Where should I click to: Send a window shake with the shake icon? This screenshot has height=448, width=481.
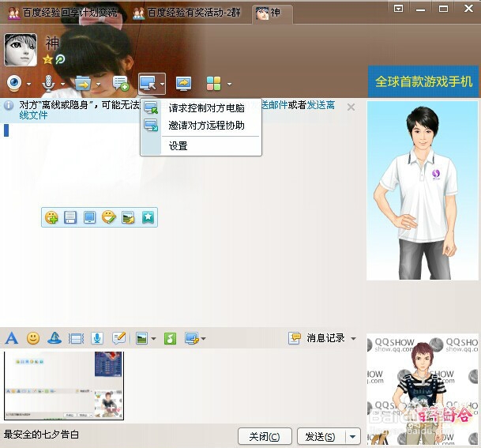tap(76, 339)
